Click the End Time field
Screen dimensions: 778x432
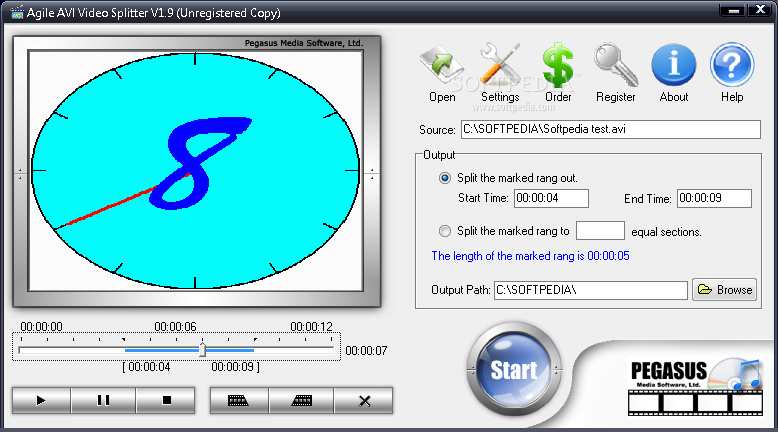point(714,198)
